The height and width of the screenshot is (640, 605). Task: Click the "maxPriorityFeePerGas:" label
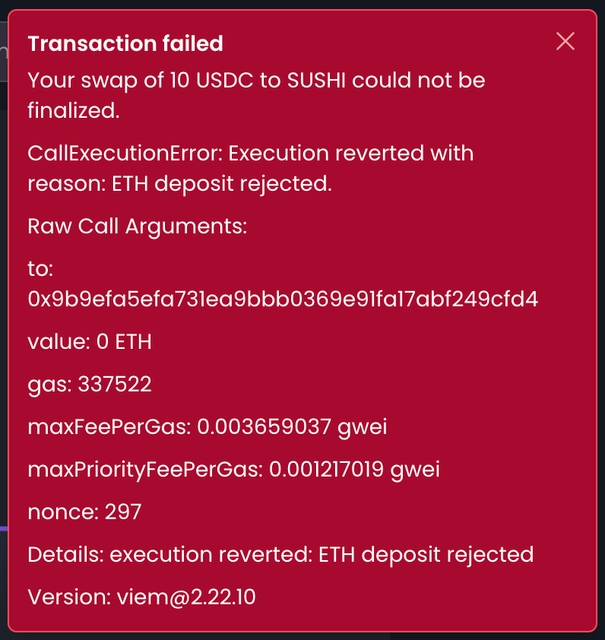click(144, 469)
